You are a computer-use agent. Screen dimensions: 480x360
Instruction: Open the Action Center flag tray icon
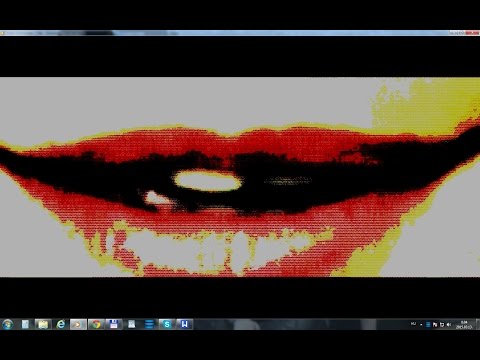(435, 324)
